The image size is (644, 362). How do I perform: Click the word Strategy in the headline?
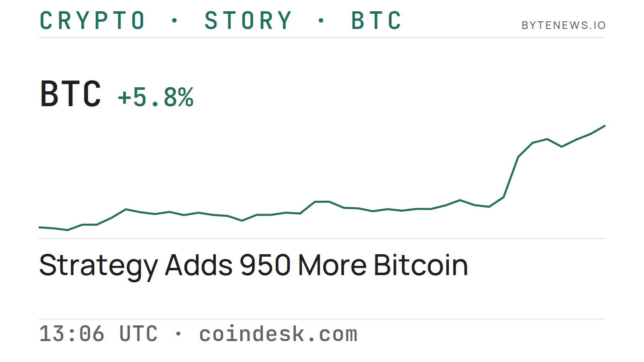tap(99, 266)
